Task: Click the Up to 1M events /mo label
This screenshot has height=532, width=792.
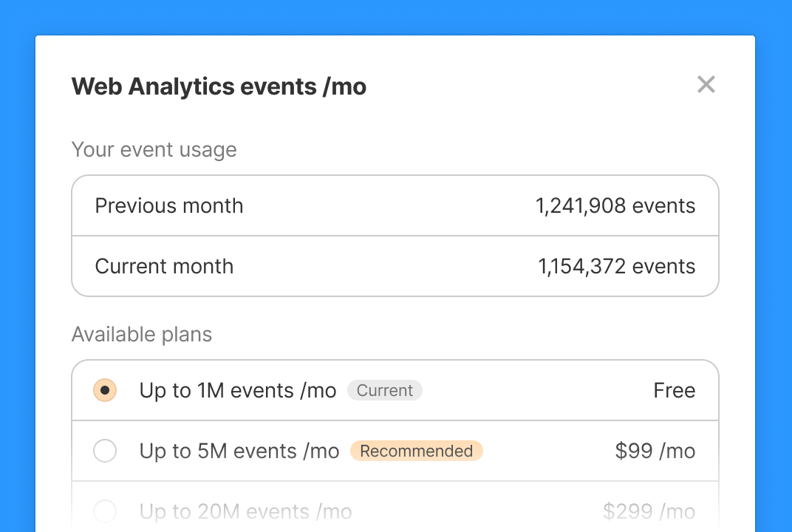Action: (237, 390)
